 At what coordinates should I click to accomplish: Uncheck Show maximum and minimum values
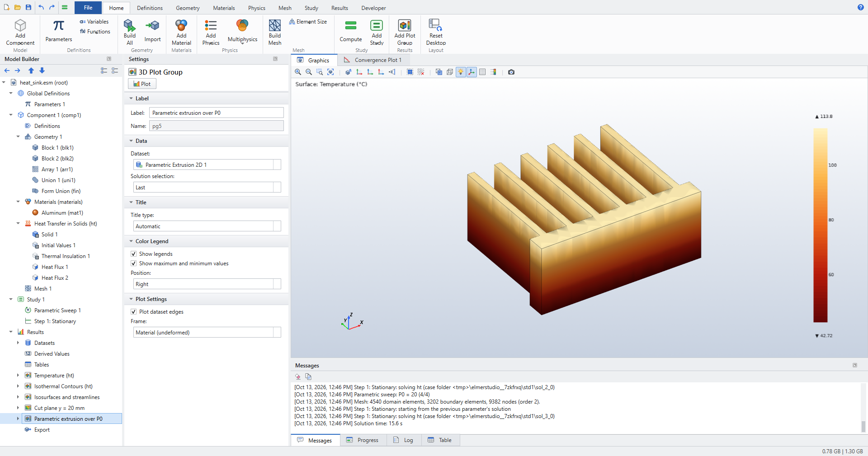tap(134, 263)
